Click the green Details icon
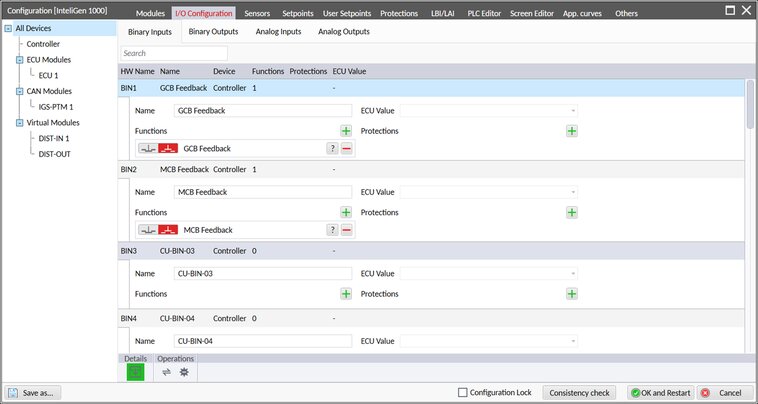758x404 pixels. tap(135, 372)
